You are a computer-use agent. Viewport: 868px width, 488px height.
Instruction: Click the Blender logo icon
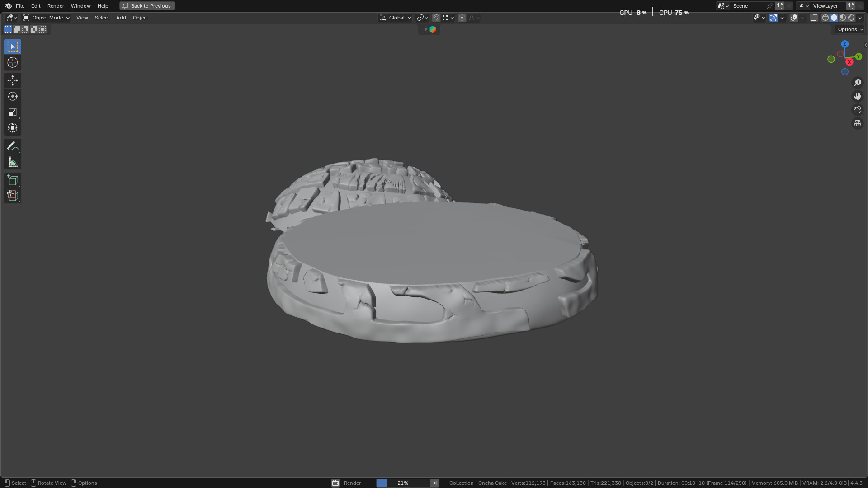point(8,6)
